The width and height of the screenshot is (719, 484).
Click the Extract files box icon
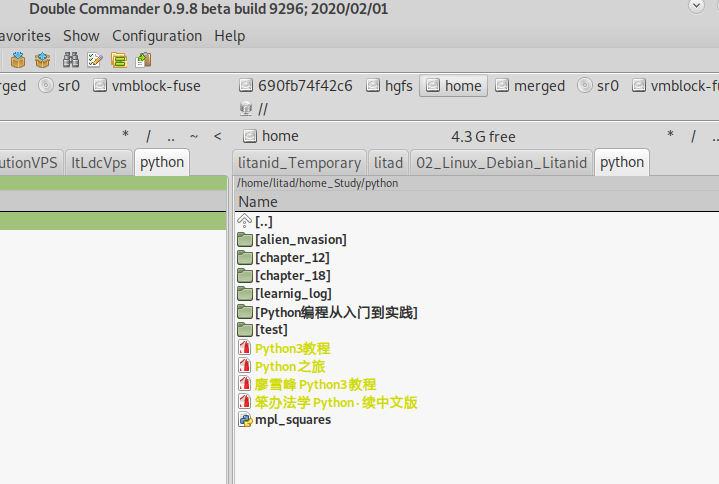click(x=42, y=60)
